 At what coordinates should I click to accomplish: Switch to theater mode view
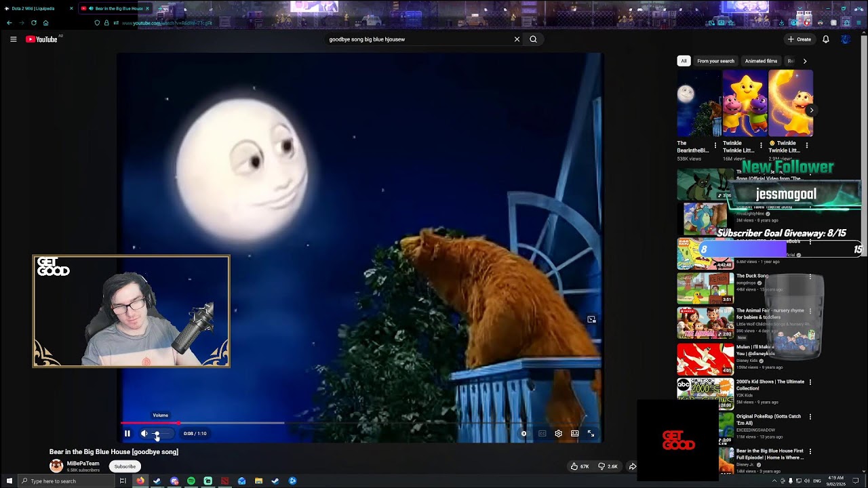(x=574, y=434)
